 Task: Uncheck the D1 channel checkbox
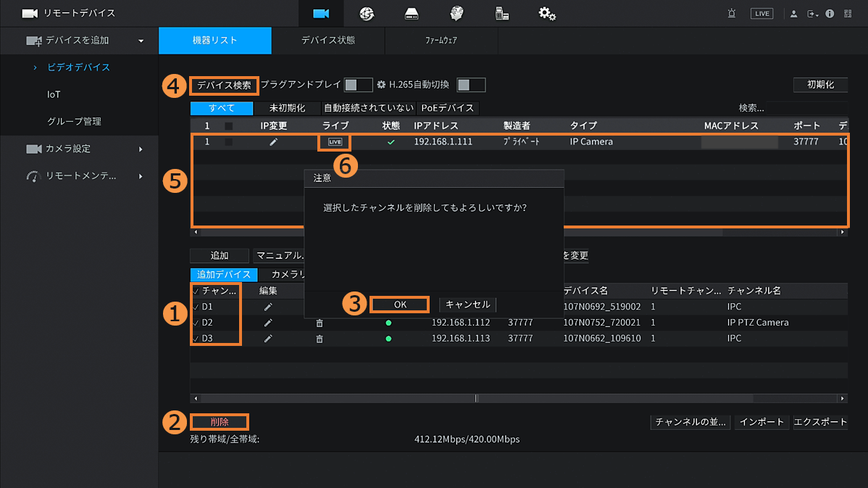(x=196, y=307)
